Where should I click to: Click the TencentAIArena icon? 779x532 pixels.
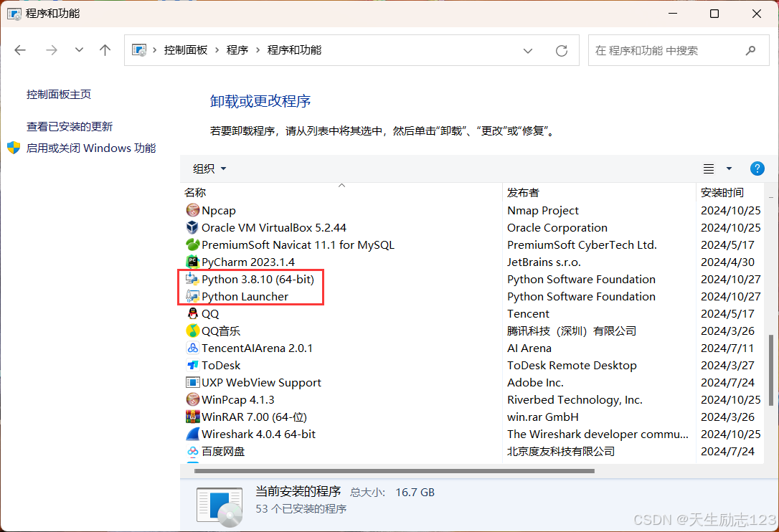click(x=192, y=348)
